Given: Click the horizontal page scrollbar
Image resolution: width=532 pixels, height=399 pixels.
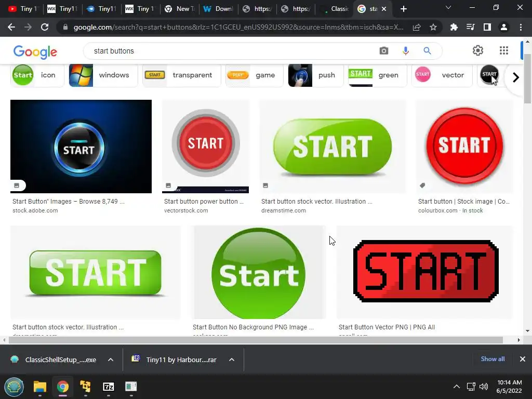Looking at the screenshot, I should pos(256,340).
